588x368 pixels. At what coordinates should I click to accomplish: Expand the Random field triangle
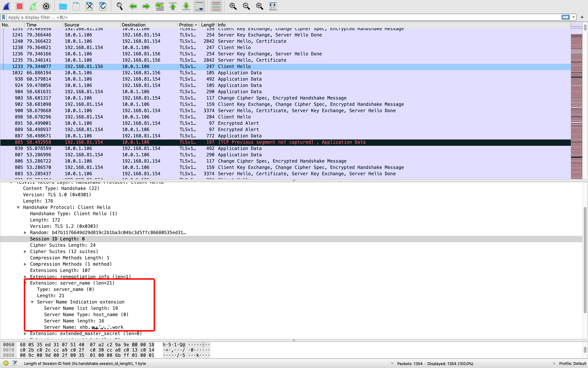pos(25,233)
